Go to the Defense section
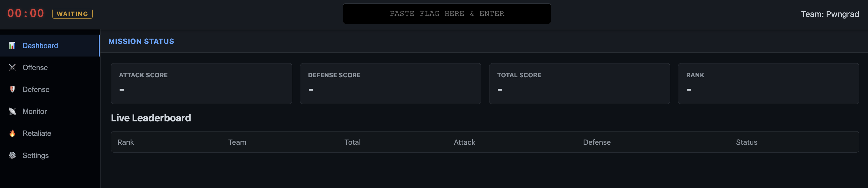868x188 pixels. click(36, 89)
